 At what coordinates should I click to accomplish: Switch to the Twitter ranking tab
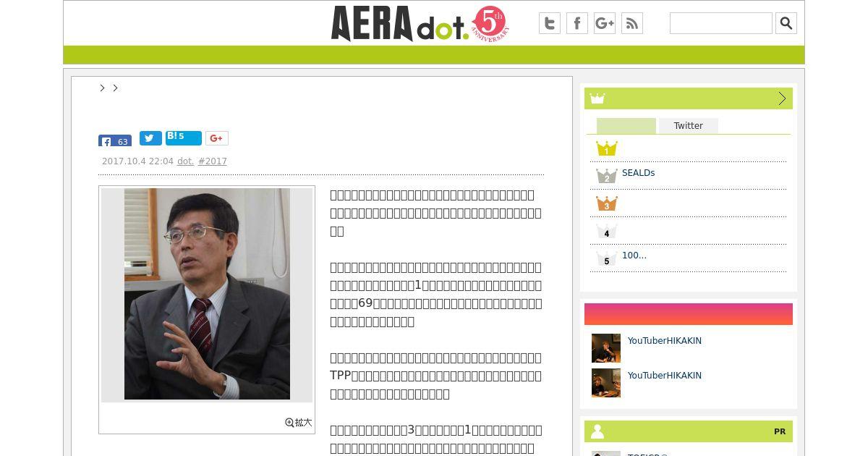pos(689,126)
